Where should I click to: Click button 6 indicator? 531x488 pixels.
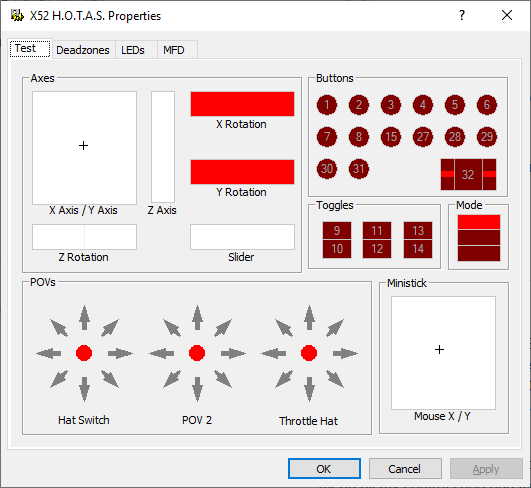click(x=487, y=105)
